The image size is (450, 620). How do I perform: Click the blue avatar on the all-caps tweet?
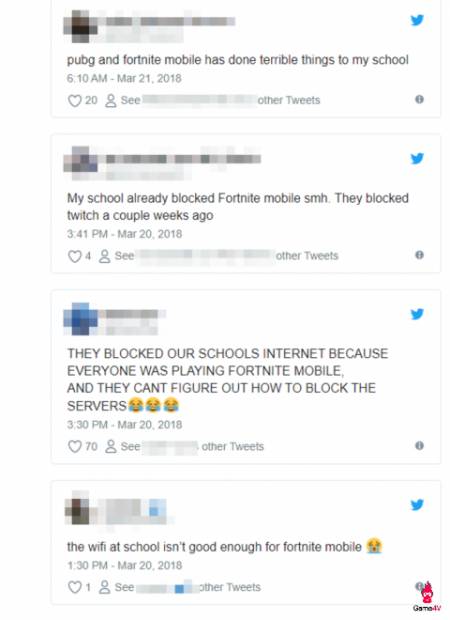(80, 319)
